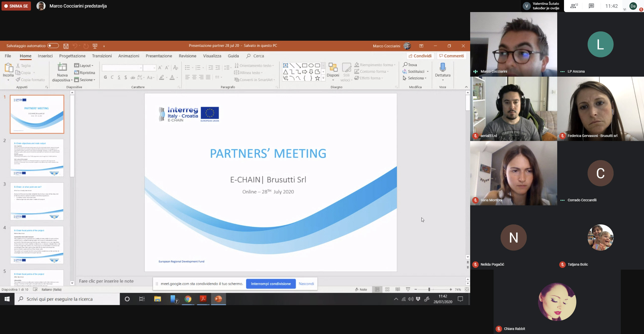Expand Orientamento testo dropdown
This screenshot has height=334, width=644.
tap(254, 66)
